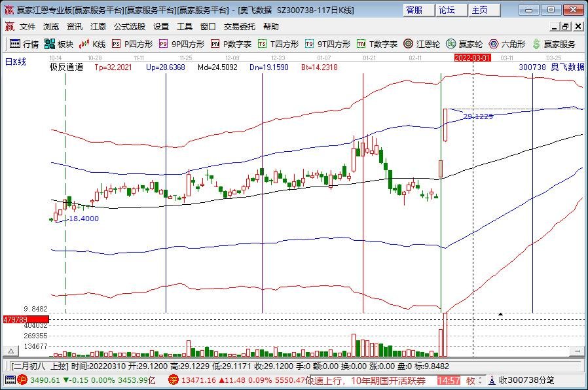Open 赢家服务 from the toolbar
This screenshot has height=390, width=588.
pyautogui.click(x=554, y=44)
